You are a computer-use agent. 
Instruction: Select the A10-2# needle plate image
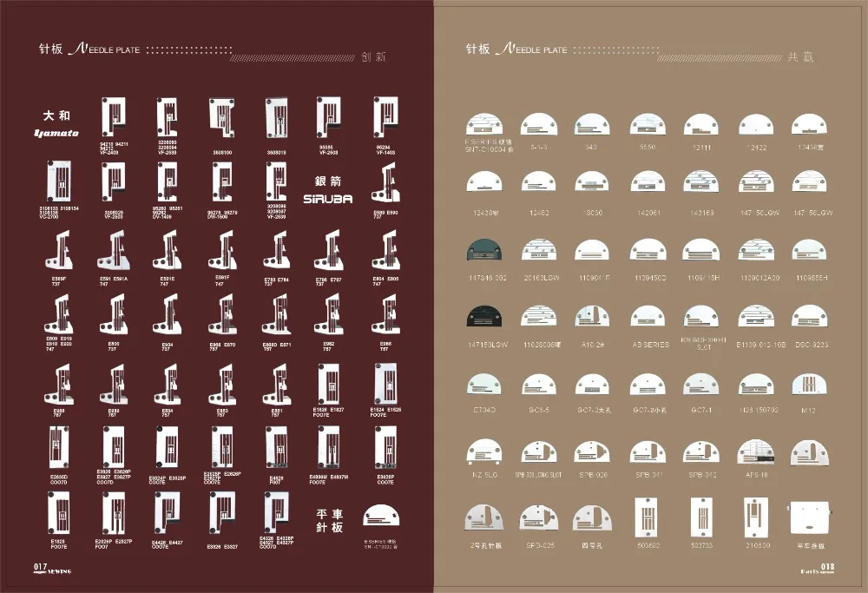[592, 316]
